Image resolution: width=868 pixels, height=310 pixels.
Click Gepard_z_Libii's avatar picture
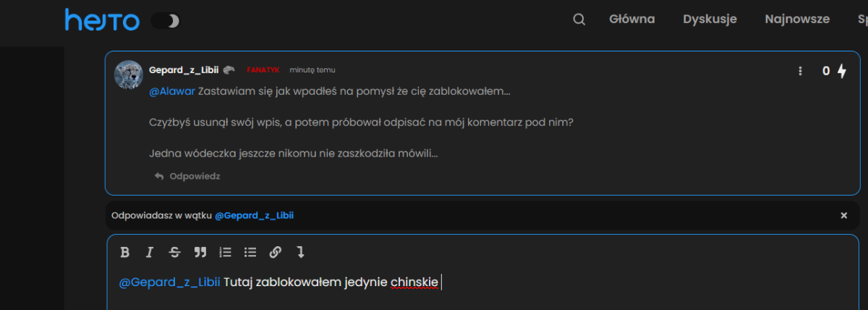(128, 75)
